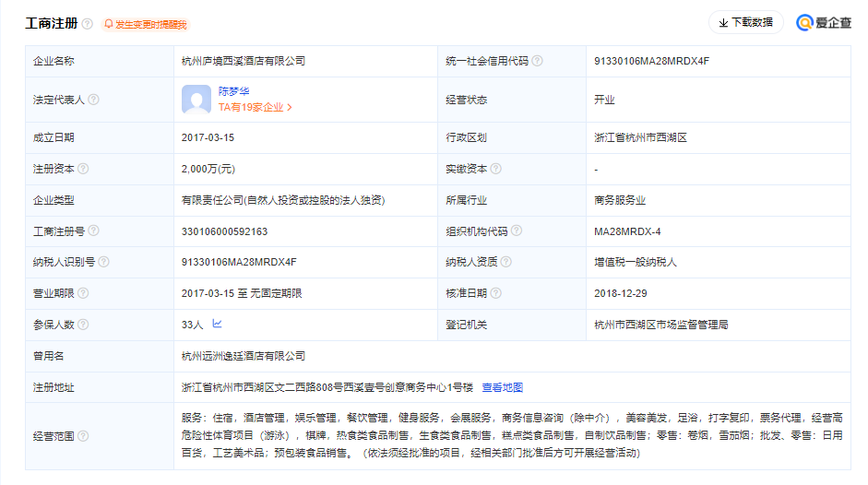Select registered capital value 2,000万(元)

pos(208,169)
